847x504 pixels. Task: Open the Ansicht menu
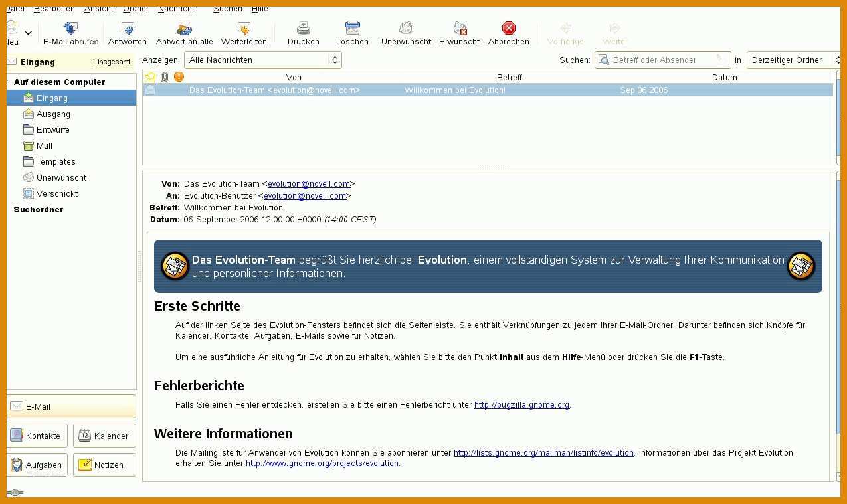pos(99,9)
